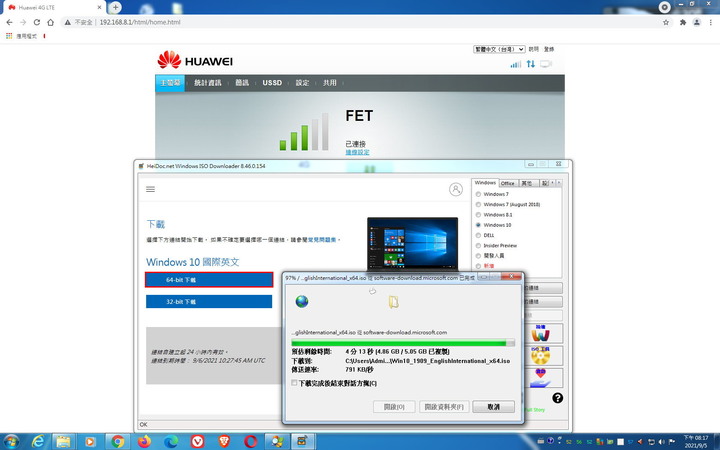
Task: Bookmark this page with the star icon
Action: (x=666, y=22)
